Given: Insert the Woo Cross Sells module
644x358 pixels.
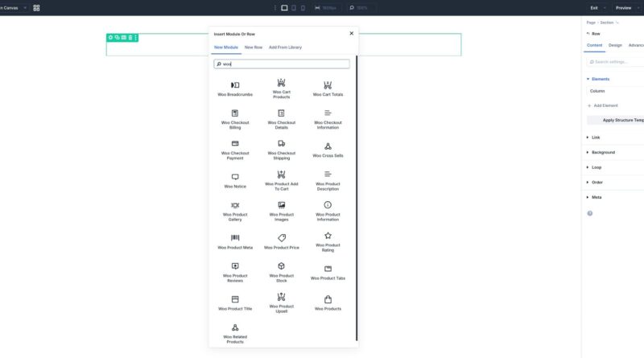Looking at the screenshot, I should (x=328, y=150).
